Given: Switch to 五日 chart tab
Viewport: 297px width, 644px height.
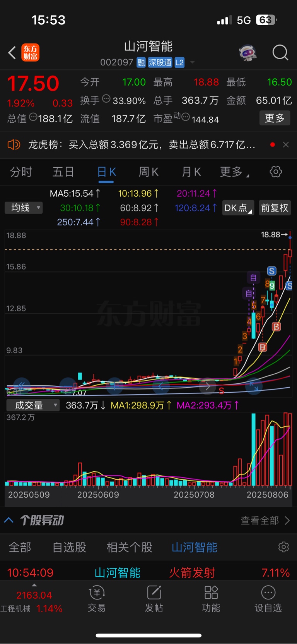Looking at the screenshot, I should [x=63, y=172].
